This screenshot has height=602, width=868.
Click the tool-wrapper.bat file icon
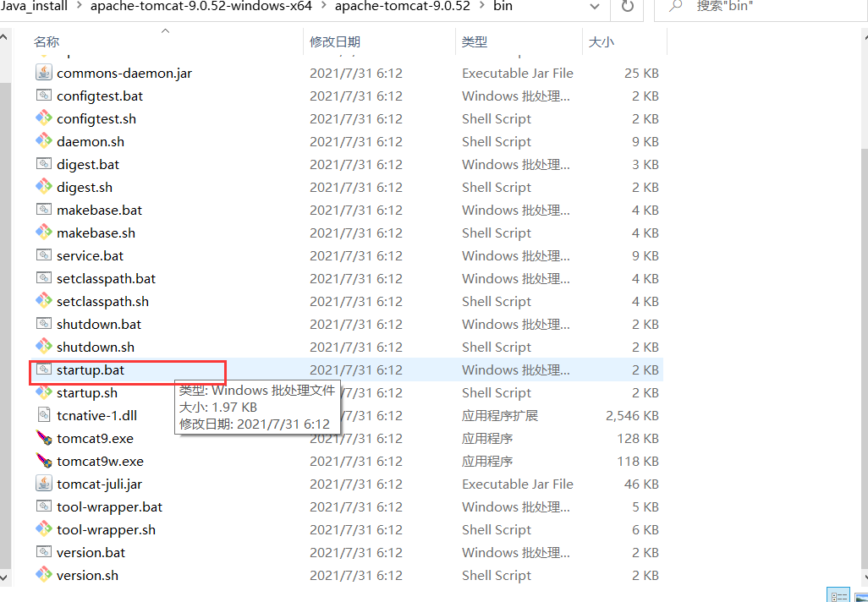tap(44, 506)
